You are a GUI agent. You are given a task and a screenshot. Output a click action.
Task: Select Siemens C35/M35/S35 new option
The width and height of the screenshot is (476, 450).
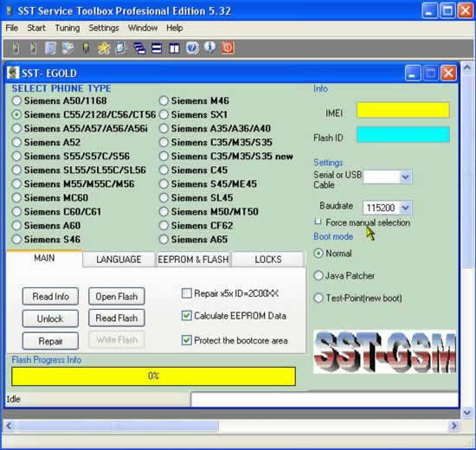click(164, 156)
